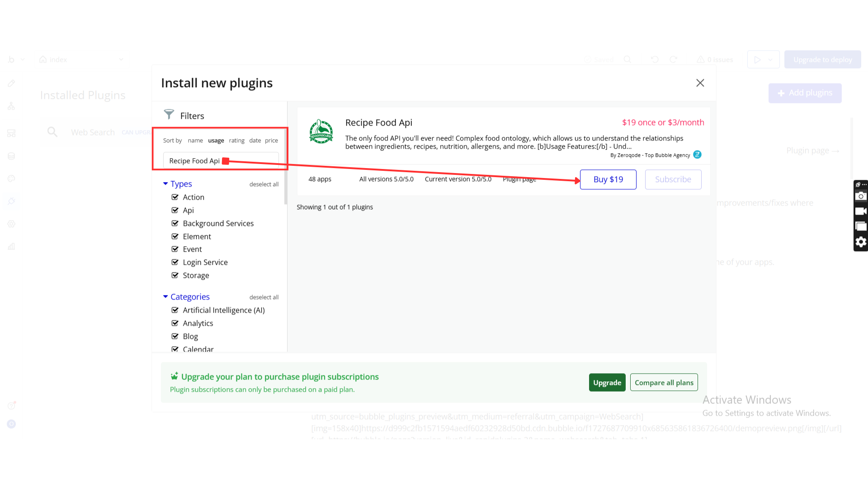Toggle the Background Services checkbox
868x488 pixels.
(x=175, y=223)
